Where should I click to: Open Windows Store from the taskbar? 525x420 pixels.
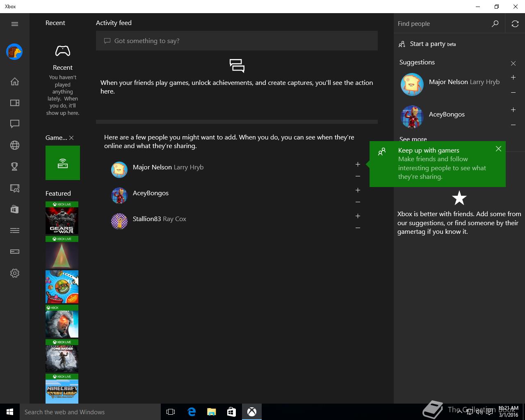click(x=232, y=412)
